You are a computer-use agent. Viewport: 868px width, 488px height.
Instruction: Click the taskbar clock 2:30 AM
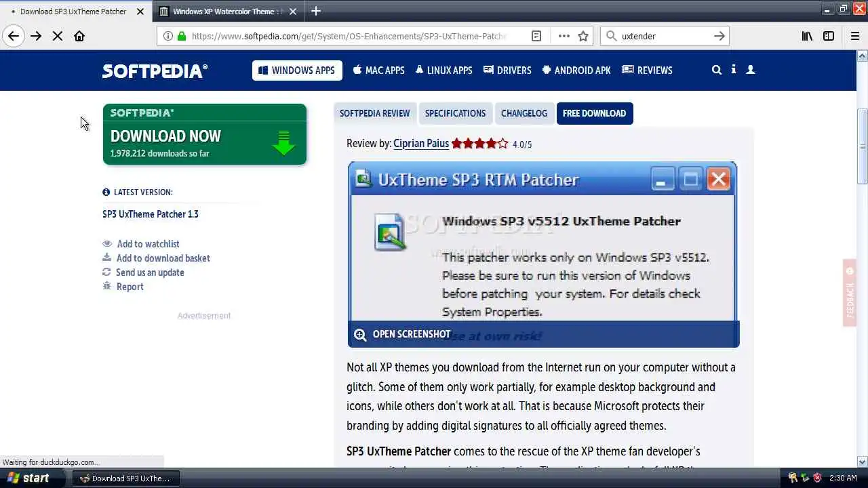point(843,478)
